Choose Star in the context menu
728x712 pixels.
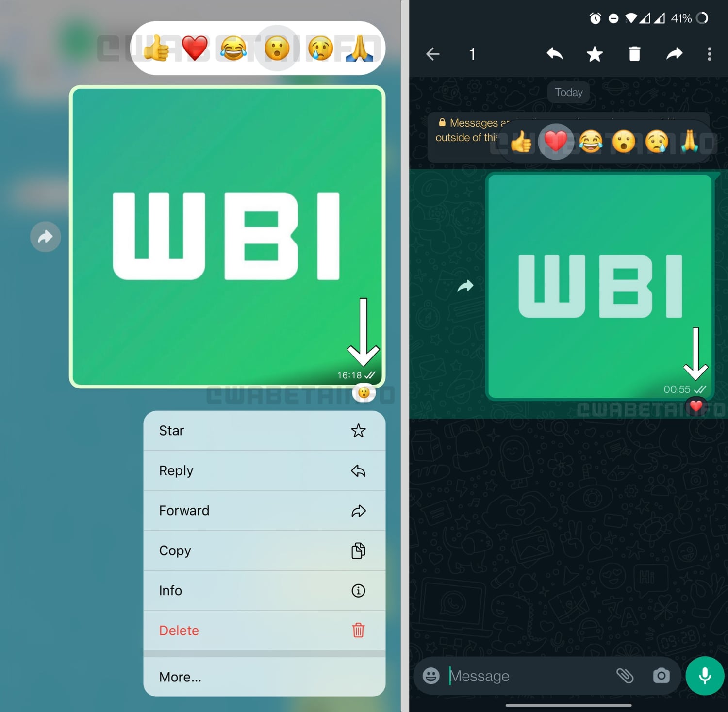265,431
